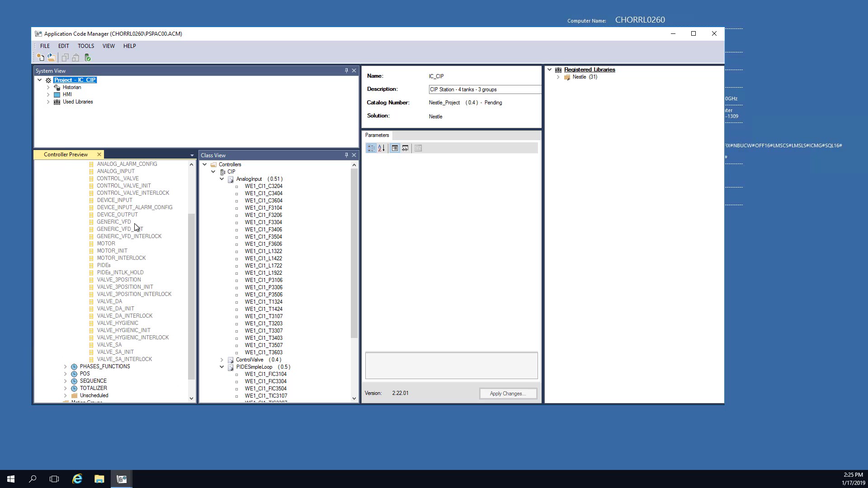The image size is (868, 488).
Task: Click Class View scrollbar down arrow
Action: pos(354,398)
